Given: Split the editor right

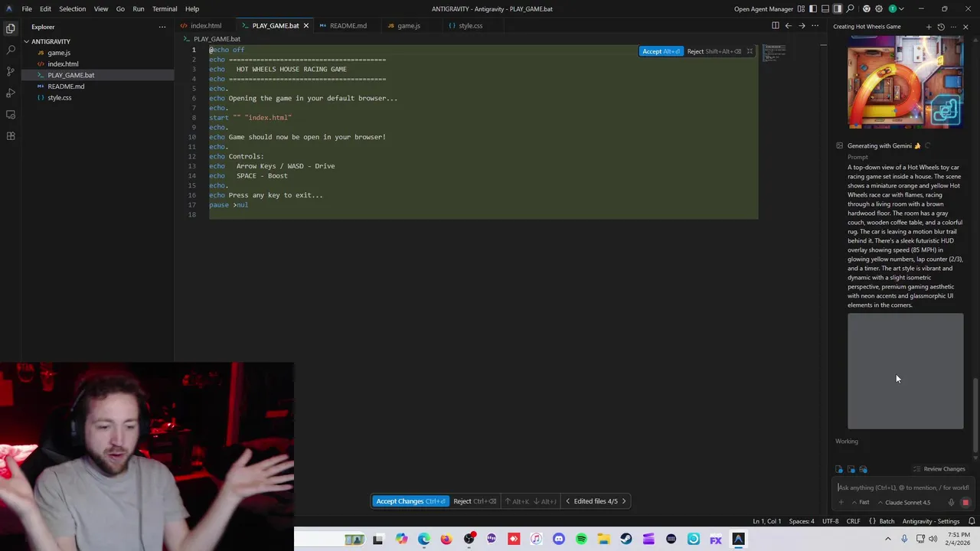Looking at the screenshot, I should tap(776, 26).
